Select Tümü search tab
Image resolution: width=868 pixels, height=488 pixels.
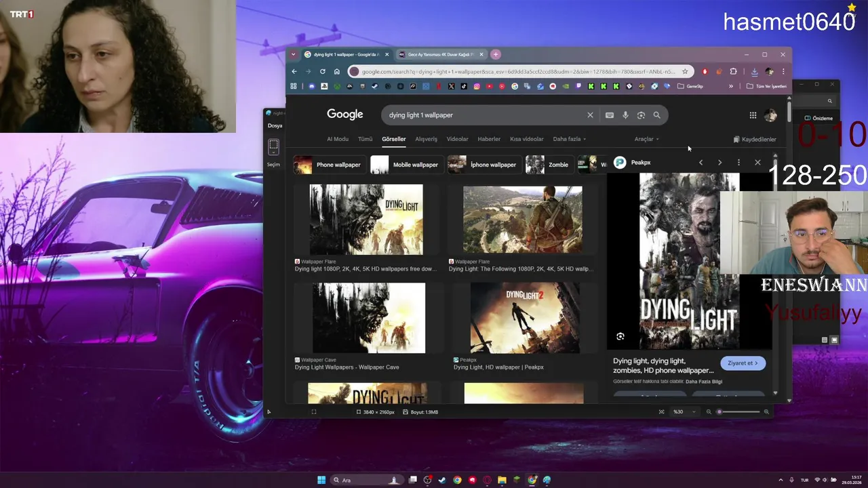pyautogui.click(x=366, y=139)
